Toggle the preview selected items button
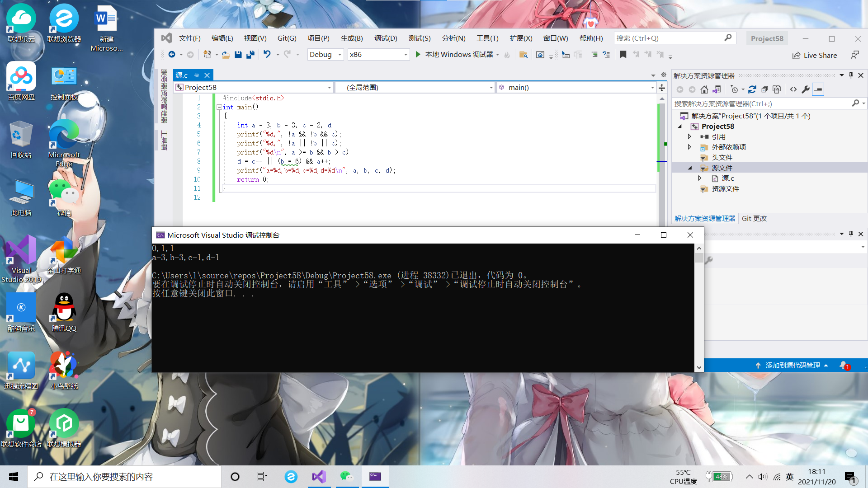This screenshot has height=488, width=868. click(x=818, y=89)
